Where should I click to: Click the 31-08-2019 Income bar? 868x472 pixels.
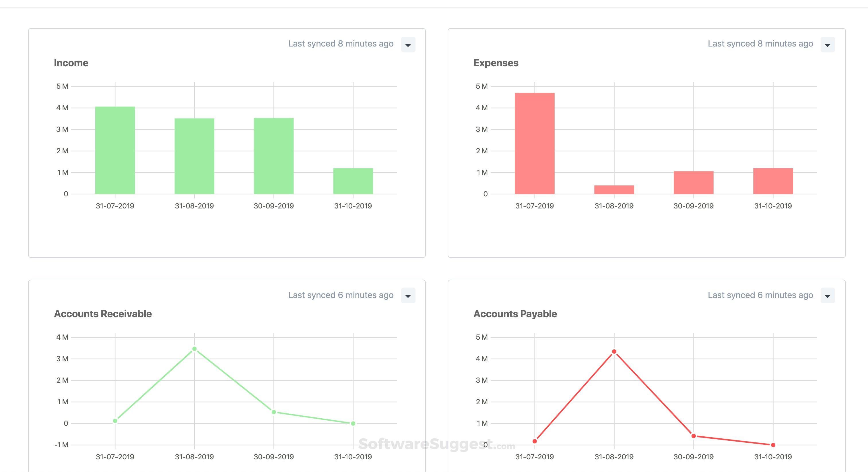[x=195, y=156]
